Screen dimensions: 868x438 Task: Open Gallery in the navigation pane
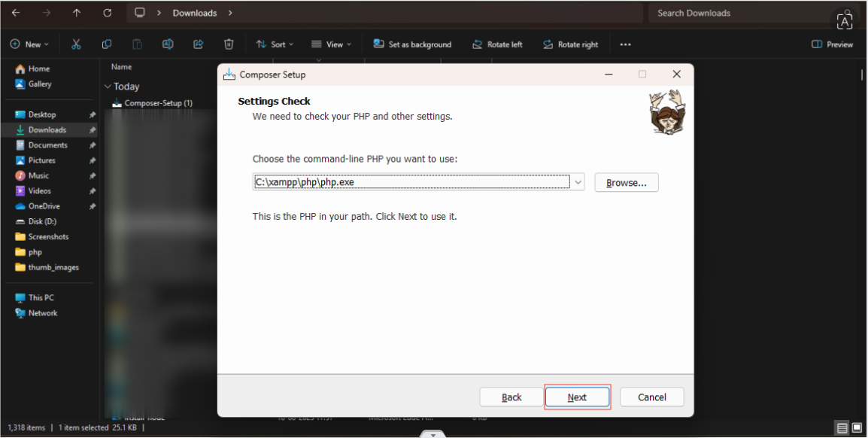33,84
